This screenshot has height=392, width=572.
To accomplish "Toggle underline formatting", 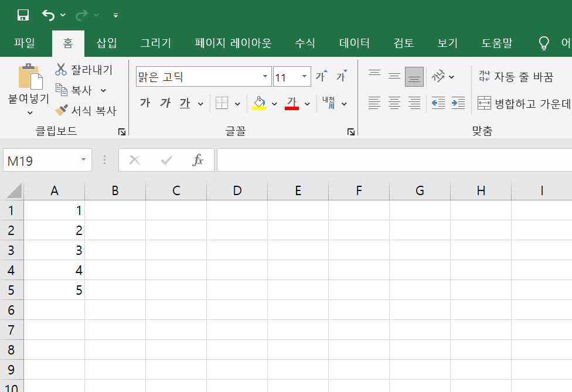I will (185, 104).
